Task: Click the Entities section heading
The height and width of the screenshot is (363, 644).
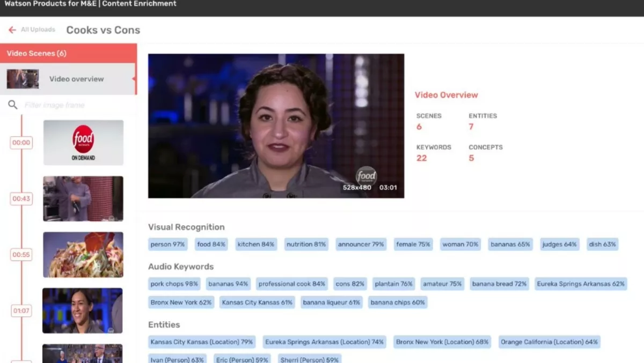Action: [164, 324]
